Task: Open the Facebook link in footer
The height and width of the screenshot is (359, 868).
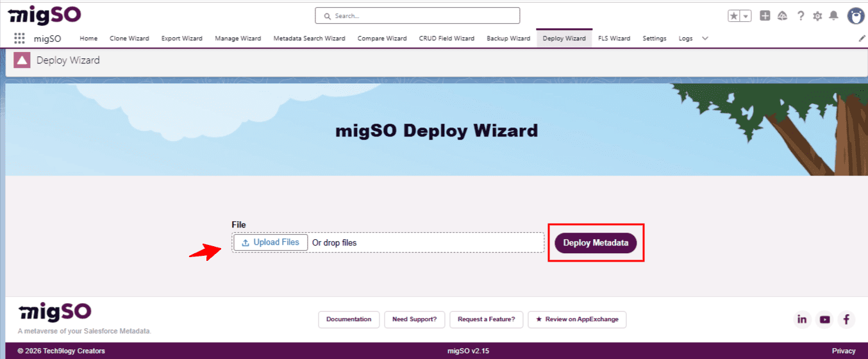Action: 846,319
